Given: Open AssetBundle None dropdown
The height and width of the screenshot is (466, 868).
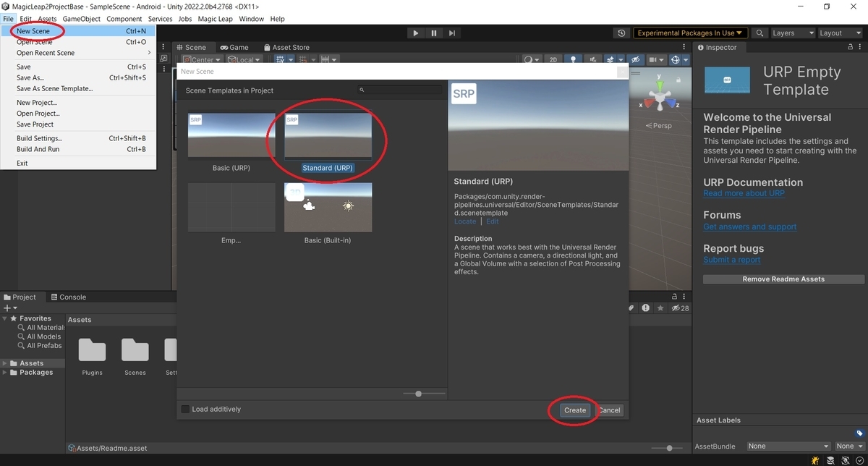Looking at the screenshot, I should [x=788, y=446].
